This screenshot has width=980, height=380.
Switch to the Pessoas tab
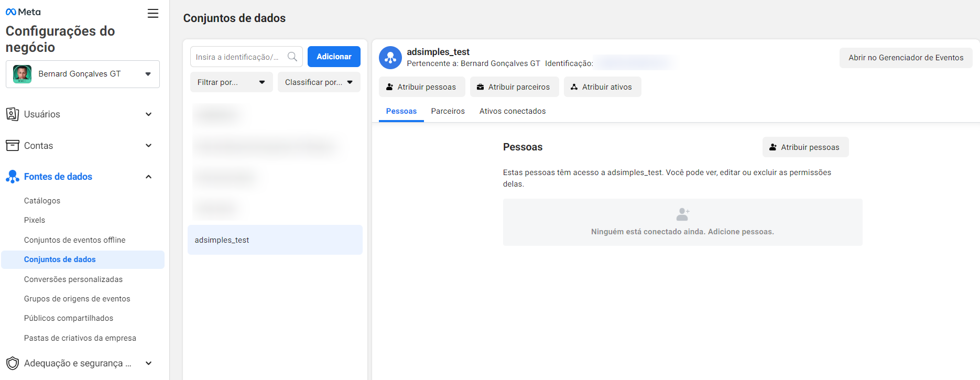click(x=401, y=111)
